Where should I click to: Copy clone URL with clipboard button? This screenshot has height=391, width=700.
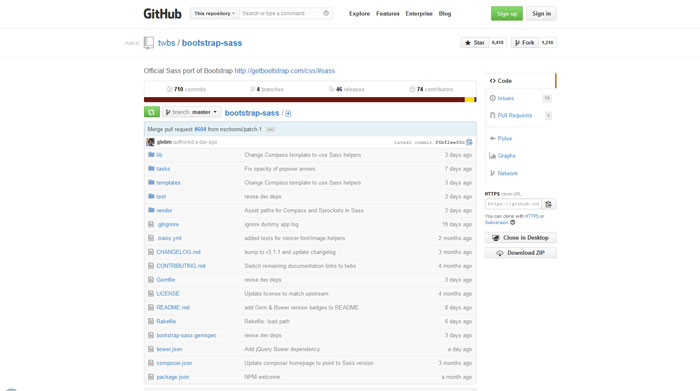pos(549,204)
